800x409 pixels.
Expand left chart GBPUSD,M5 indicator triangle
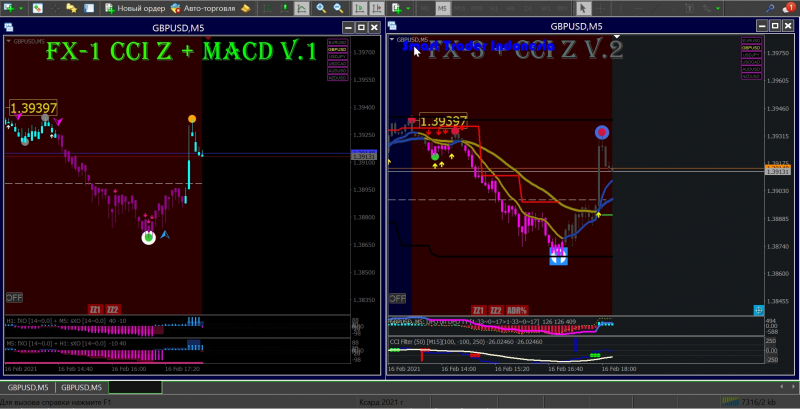(x=9, y=41)
